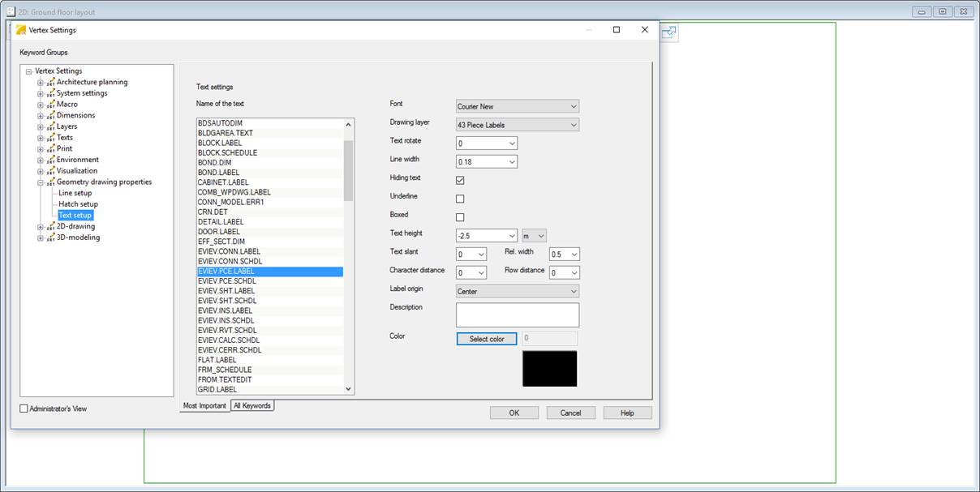Screen dimensions: 980x492
Task: Enable the Underline checkbox
Action: (x=460, y=199)
